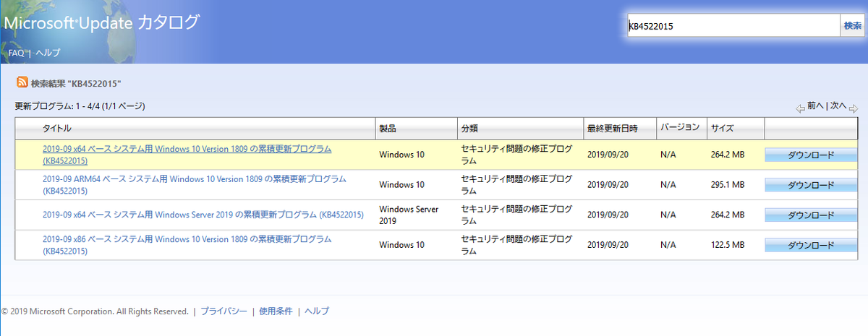Viewport: 868px width, 336px height.
Task: Focus the search box containing KB4522015
Action: point(733,26)
